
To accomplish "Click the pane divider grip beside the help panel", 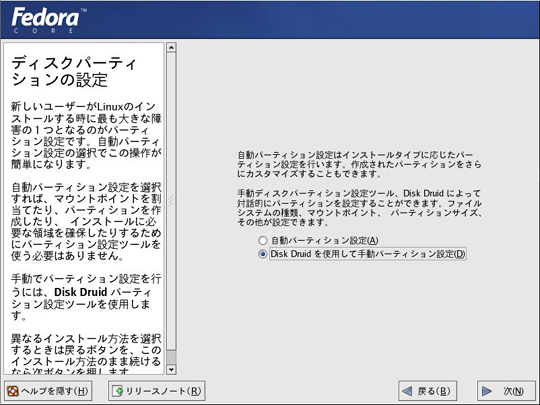I will click(x=171, y=201).
